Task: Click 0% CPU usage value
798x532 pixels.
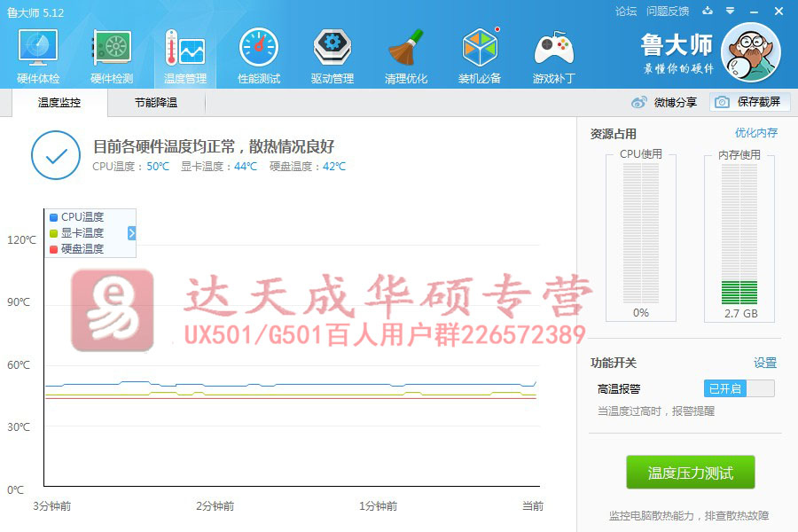Action: (641, 313)
